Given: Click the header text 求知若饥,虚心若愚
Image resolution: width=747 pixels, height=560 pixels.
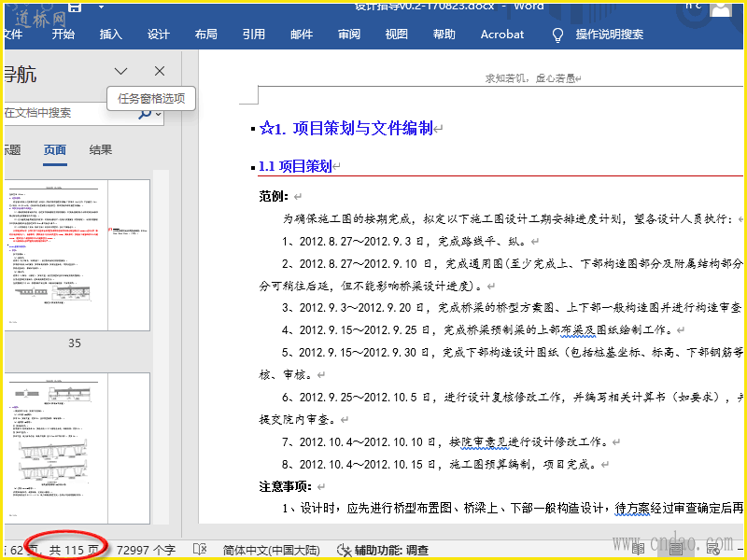Looking at the screenshot, I should [x=530, y=78].
